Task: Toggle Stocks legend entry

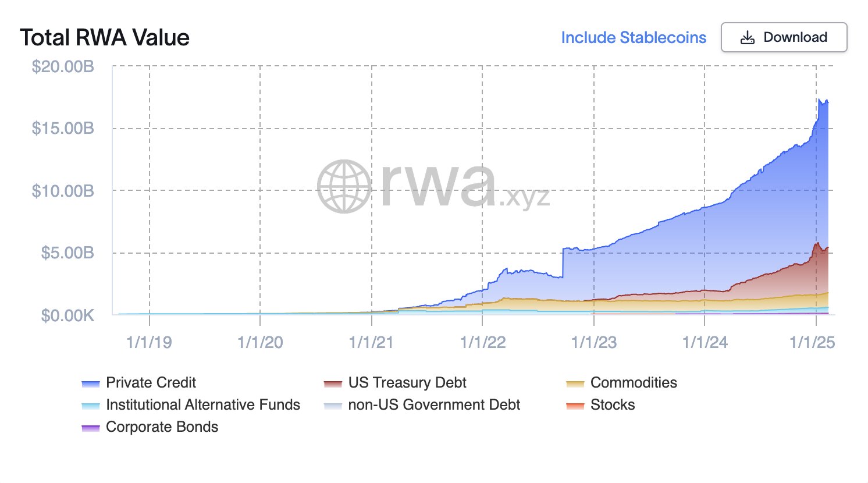Action: coord(612,404)
